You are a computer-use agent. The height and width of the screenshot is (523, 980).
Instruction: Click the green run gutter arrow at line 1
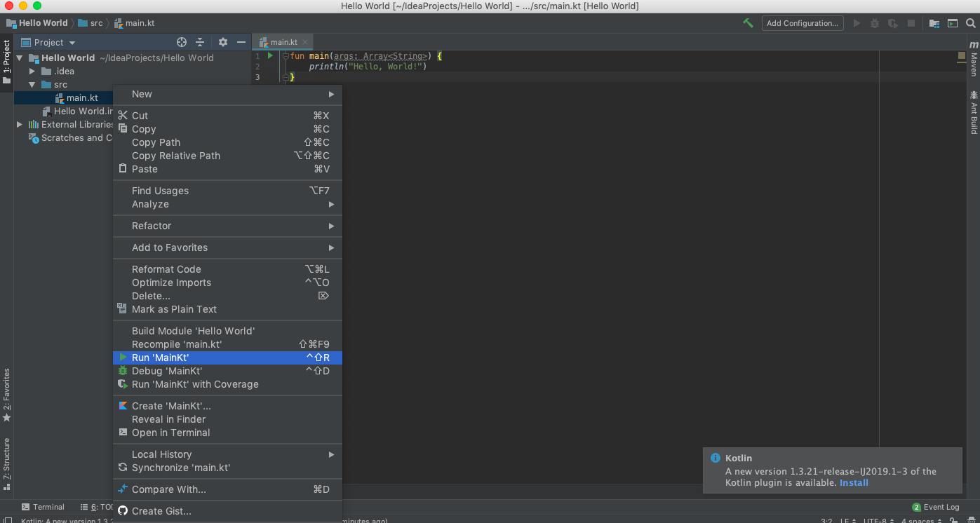pyautogui.click(x=270, y=55)
